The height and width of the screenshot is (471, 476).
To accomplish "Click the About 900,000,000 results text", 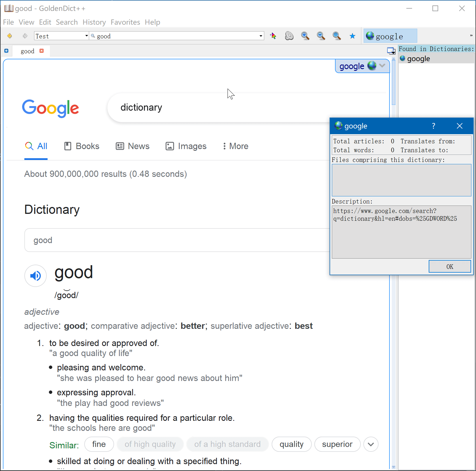I will coord(105,174).
